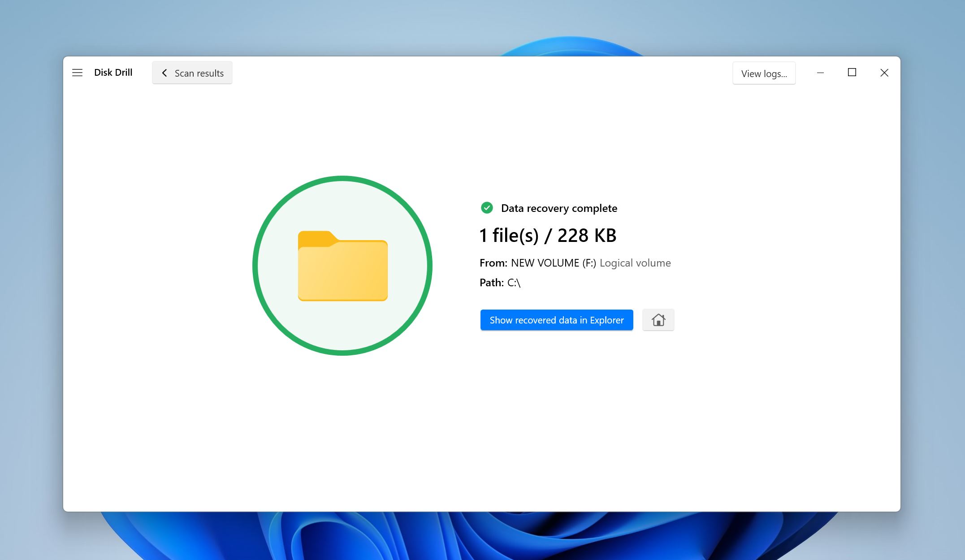Click the "1 file(s) / 228 KB" summary
This screenshot has width=965, height=560.
pyautogui.click(x=548, y=236)
